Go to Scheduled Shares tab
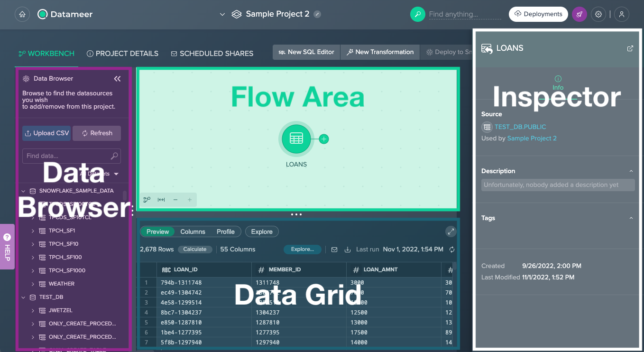Screen dimensions: 644x352 pyautogui.click(x=212, y=54)
